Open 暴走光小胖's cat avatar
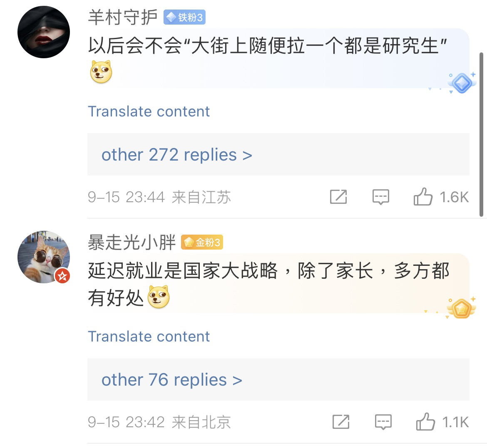 pyautogui.click(x=44, y=257)
